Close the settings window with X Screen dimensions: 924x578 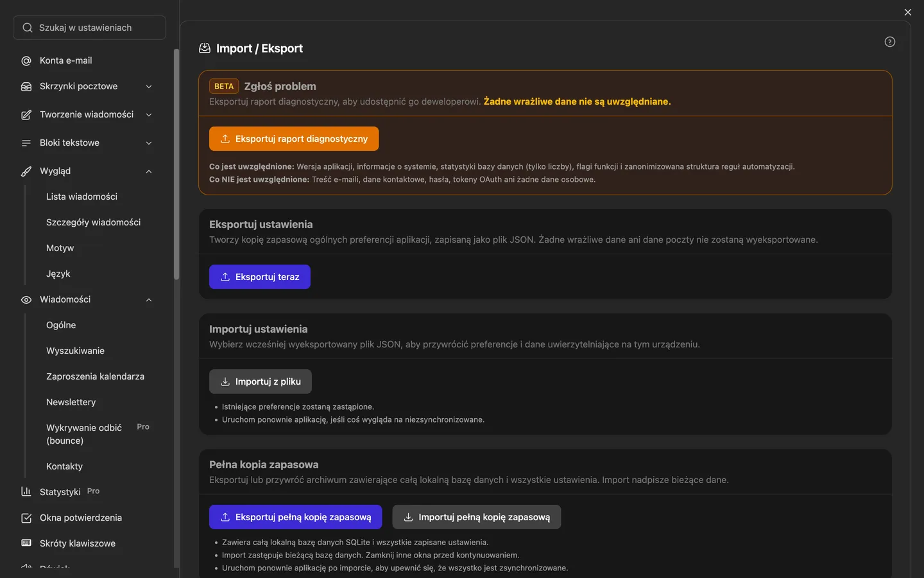pos(907,12)
